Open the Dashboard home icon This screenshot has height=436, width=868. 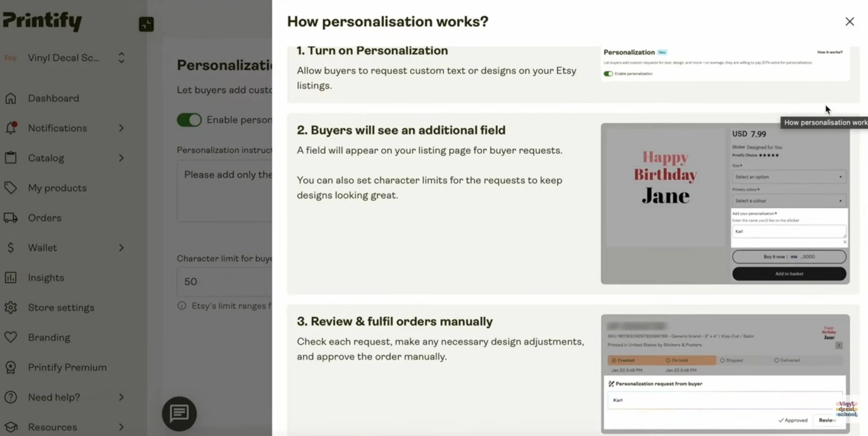[x=10, y=98]
